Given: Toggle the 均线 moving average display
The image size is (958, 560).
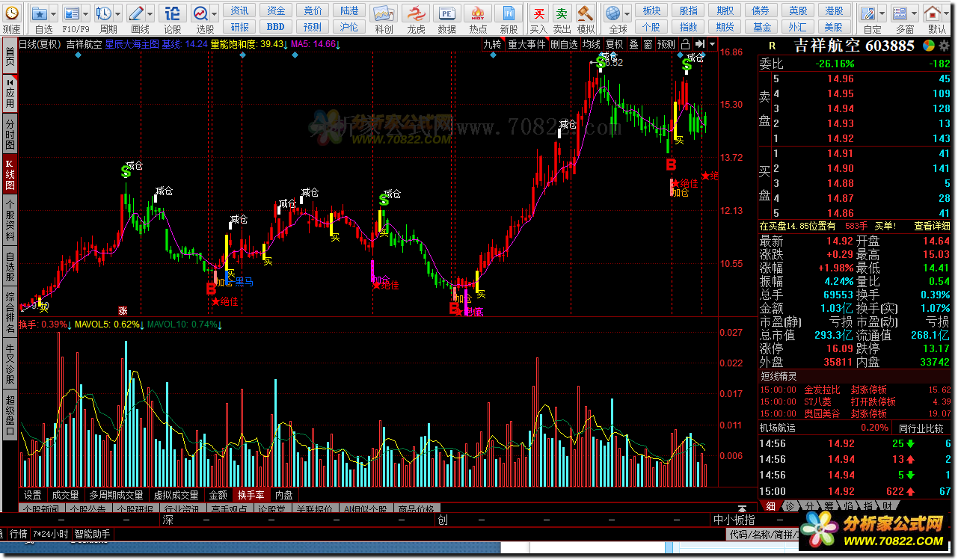Looking at the screenshot, I should pos(592,44).
